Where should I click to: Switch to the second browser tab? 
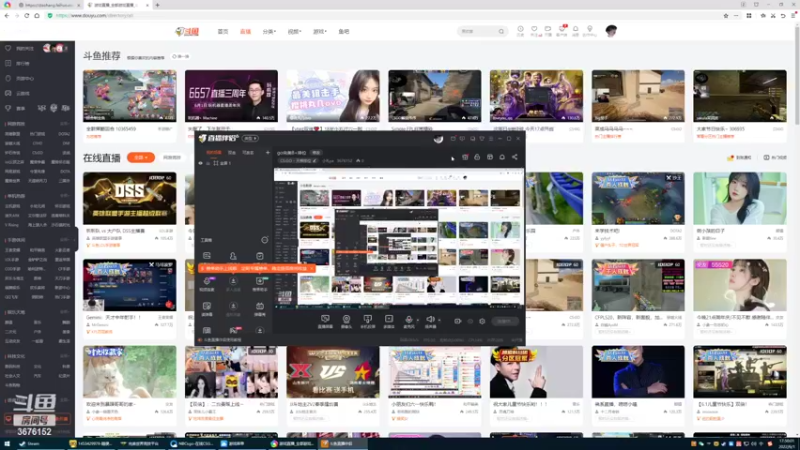pos(116,5)
